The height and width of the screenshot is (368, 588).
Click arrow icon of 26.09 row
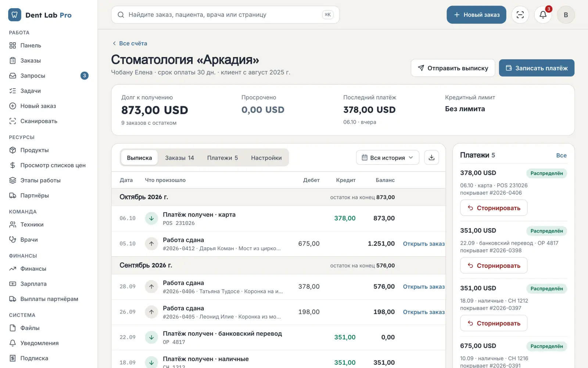click(151, 312)
